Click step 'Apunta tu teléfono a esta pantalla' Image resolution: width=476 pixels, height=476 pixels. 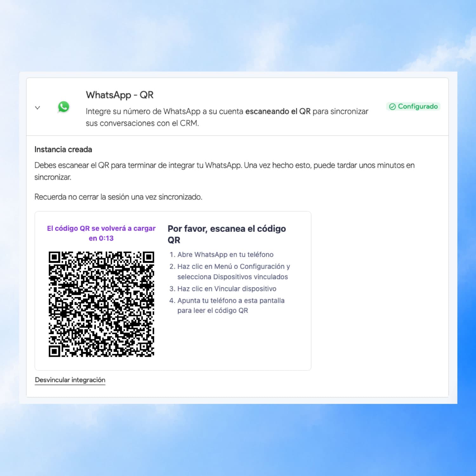pos(231,305)
